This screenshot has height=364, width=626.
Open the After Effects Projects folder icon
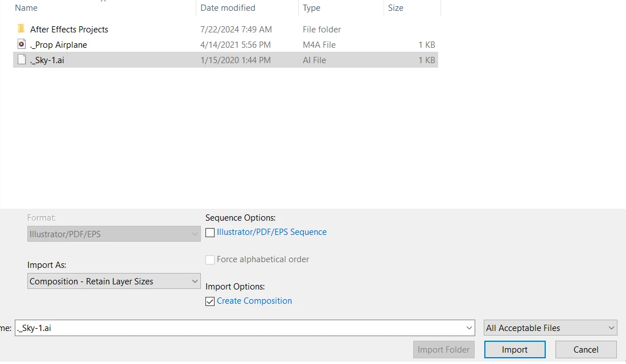pyautogui.click(x=21, y=29)
